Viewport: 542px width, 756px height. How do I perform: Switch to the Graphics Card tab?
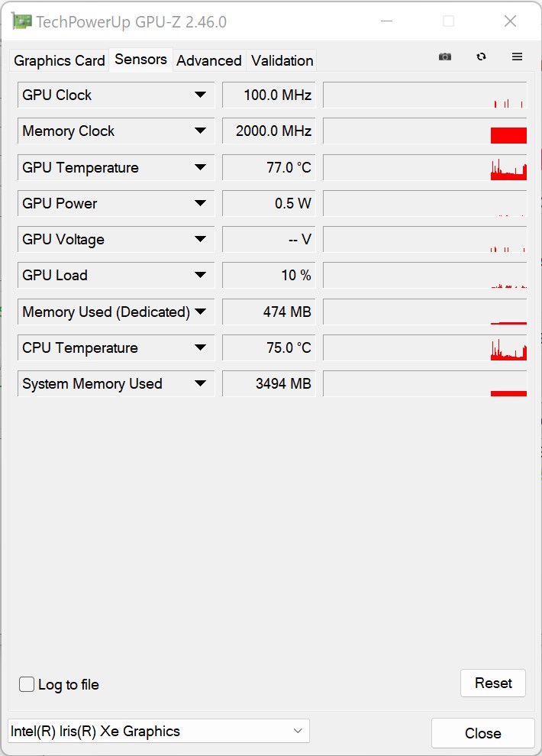click(60, 60)
